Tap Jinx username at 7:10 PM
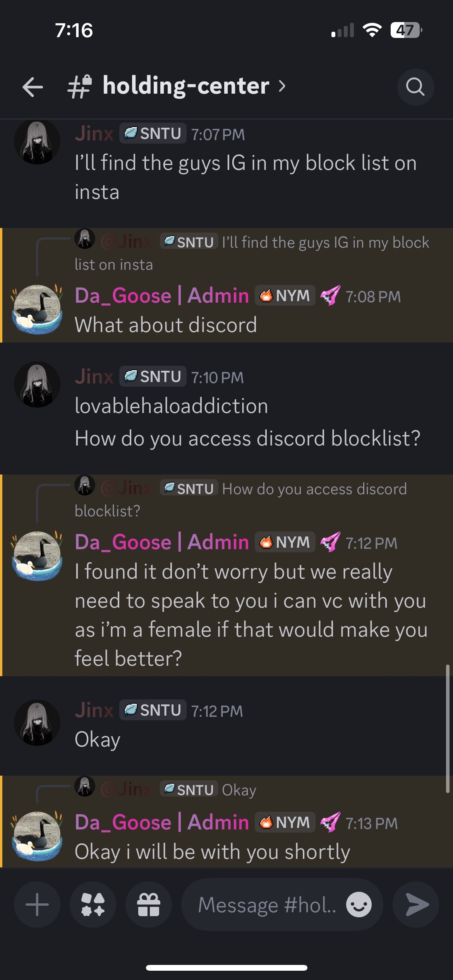This screenshot has width=453, height=980. pyautogui.click(x=94, y=377)
